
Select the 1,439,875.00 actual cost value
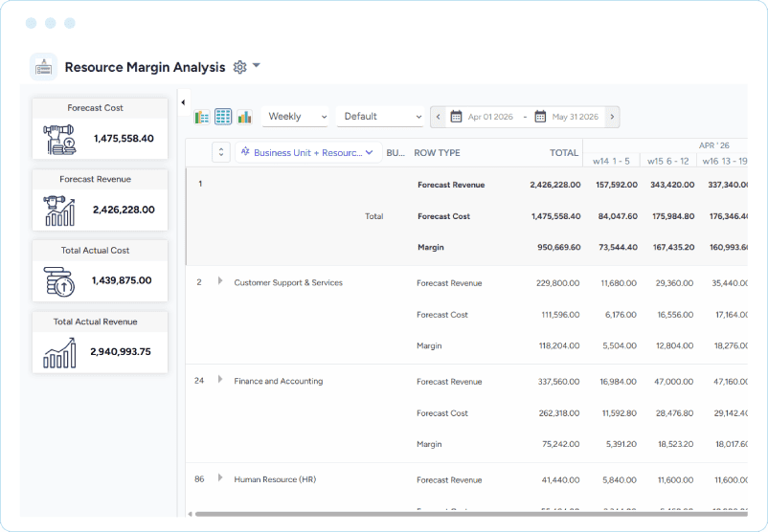pyautogui.click(x=122, y=280)
